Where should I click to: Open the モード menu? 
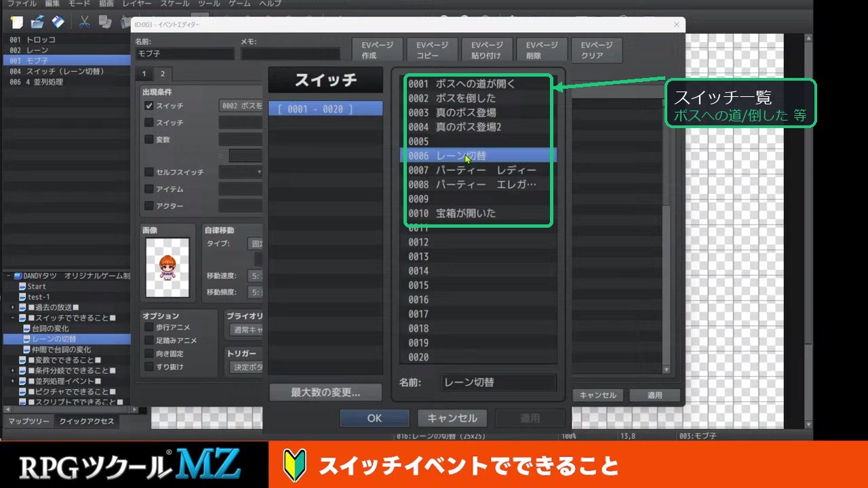(x=79, y=3)
